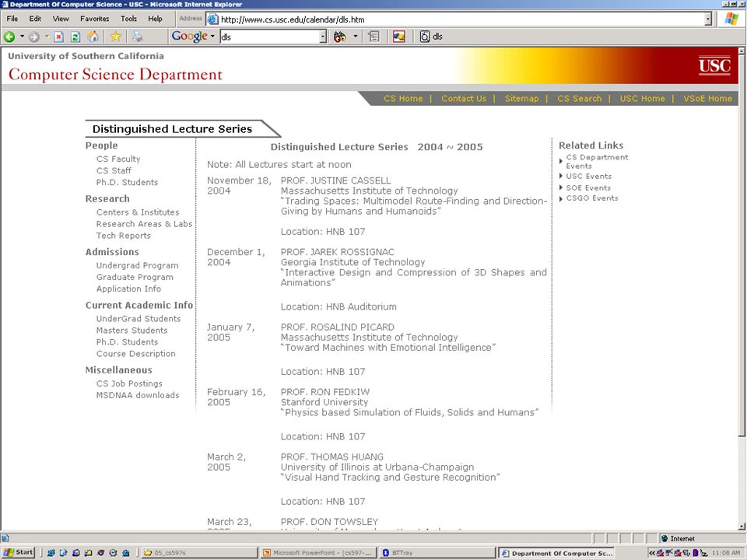Print the page with printer icon
The width and height of the screenshot is (747, 560).
137,37
